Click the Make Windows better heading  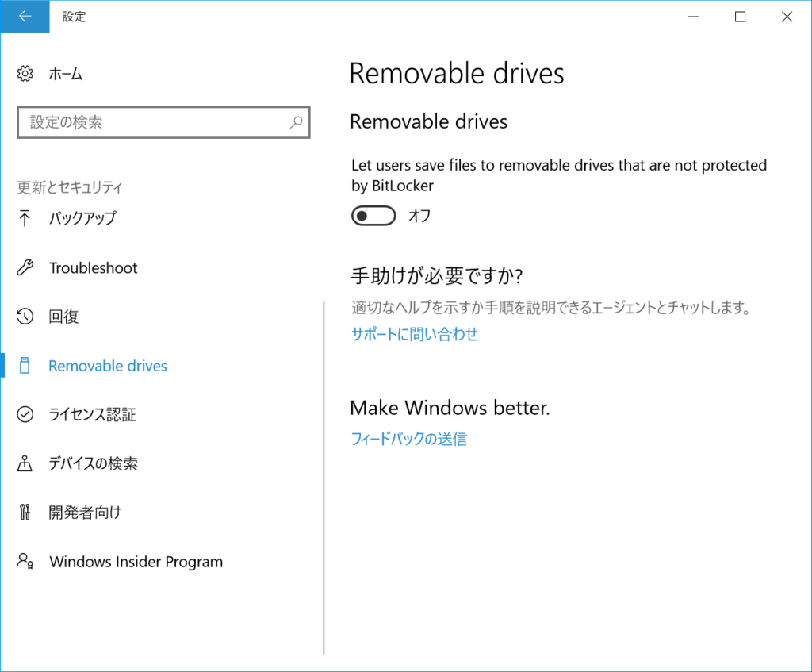click(450, 408)
